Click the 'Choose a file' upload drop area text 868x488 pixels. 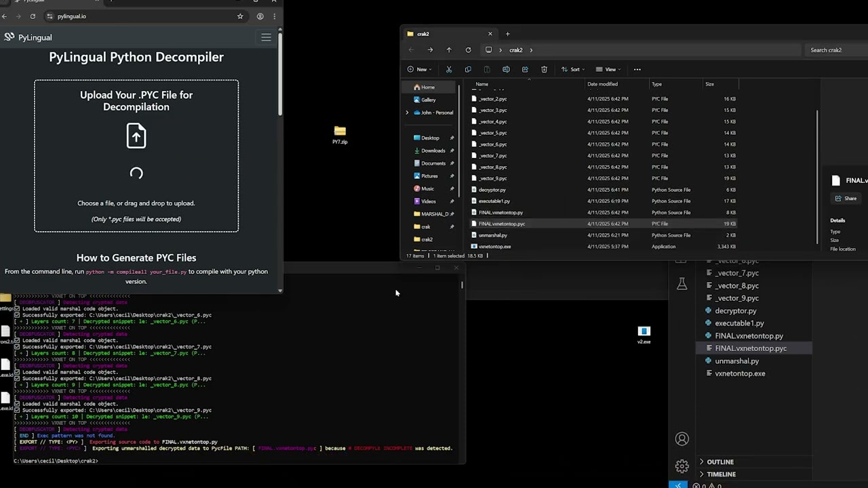(x=136, y=203)
